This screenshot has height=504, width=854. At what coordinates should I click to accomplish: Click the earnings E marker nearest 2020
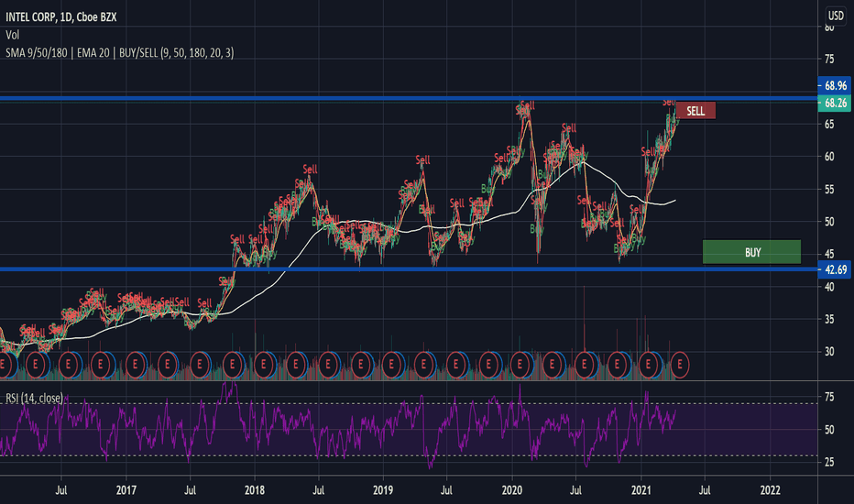coord(520,365)
